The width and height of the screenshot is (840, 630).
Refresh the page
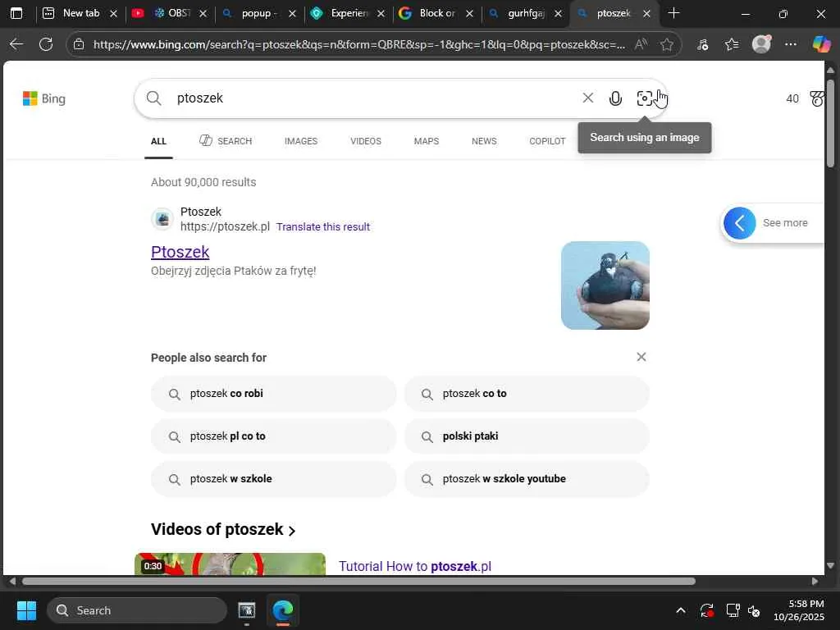coord(46,44)
